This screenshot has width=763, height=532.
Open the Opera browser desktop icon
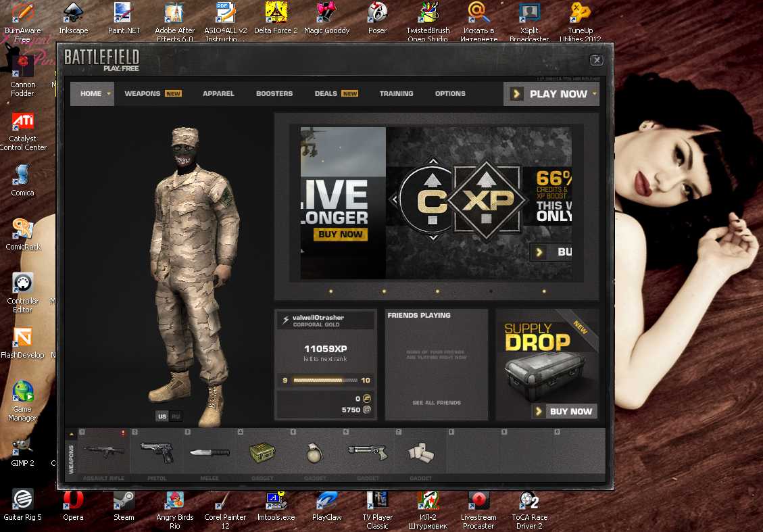point(73,506)
